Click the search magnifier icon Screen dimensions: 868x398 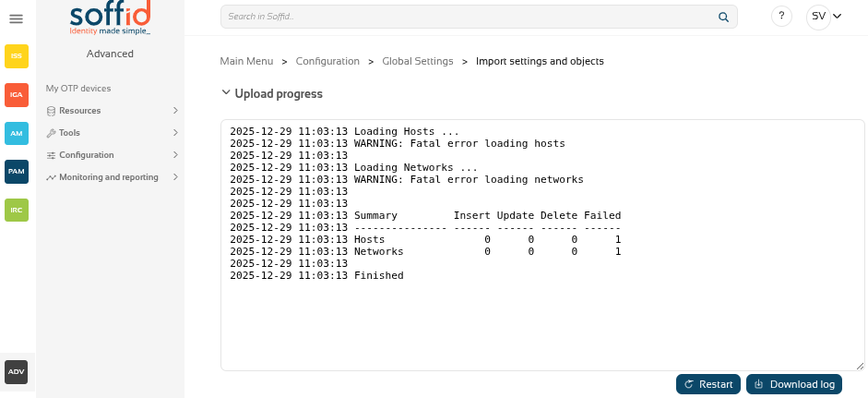pos(723,17)
